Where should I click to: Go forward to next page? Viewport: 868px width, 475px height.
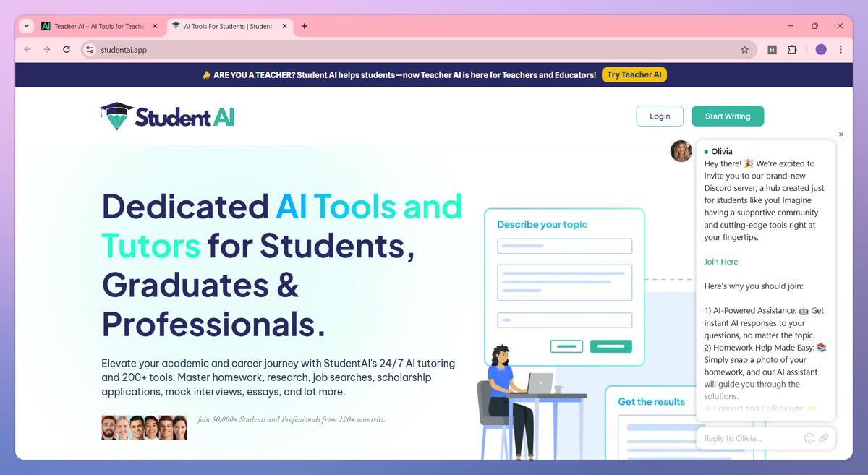(47, 50)
